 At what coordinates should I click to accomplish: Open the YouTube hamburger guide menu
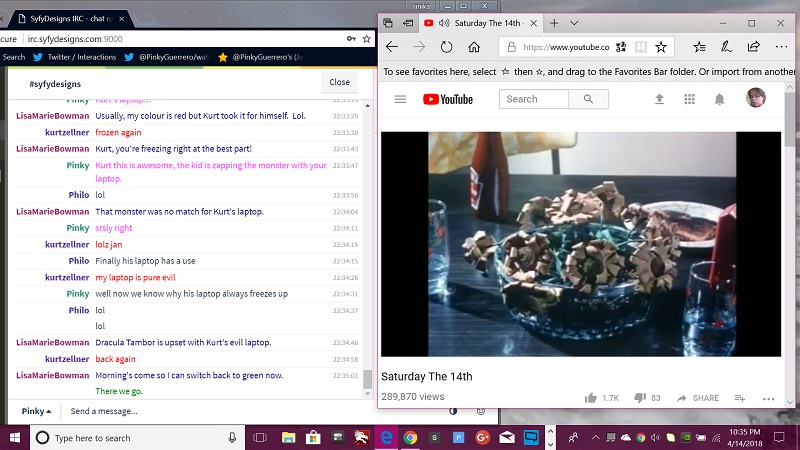pyautogui.click(x=400, y=99)
